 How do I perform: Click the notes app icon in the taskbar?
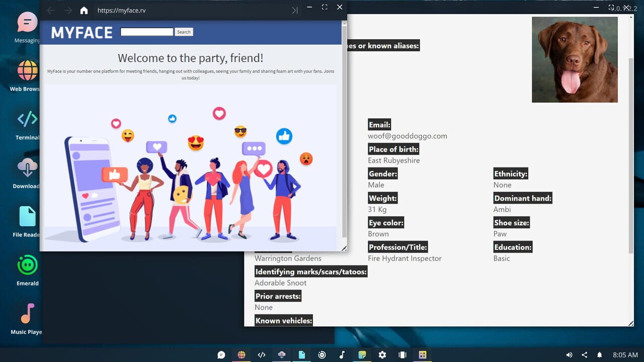coord(362,354)
